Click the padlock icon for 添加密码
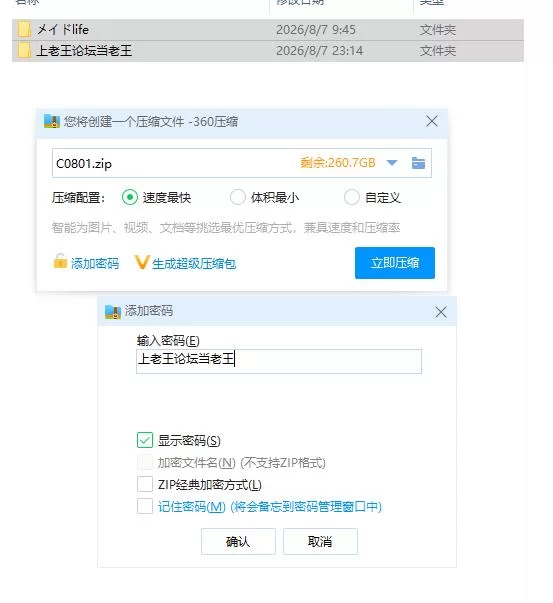The image size is (553, 603). click(x=60, y=261)
